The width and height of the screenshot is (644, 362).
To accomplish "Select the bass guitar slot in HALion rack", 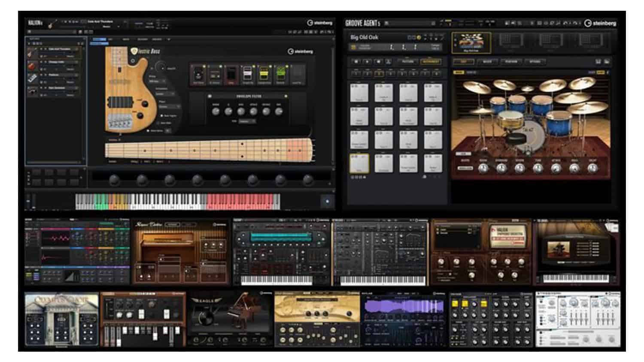I will tap(55, 53).
